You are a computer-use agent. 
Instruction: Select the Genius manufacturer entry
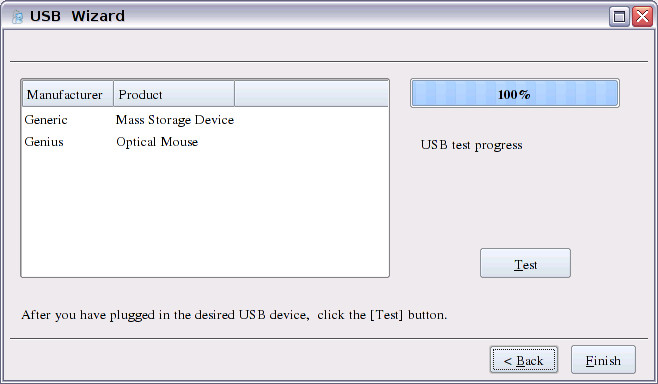[44, 142]
